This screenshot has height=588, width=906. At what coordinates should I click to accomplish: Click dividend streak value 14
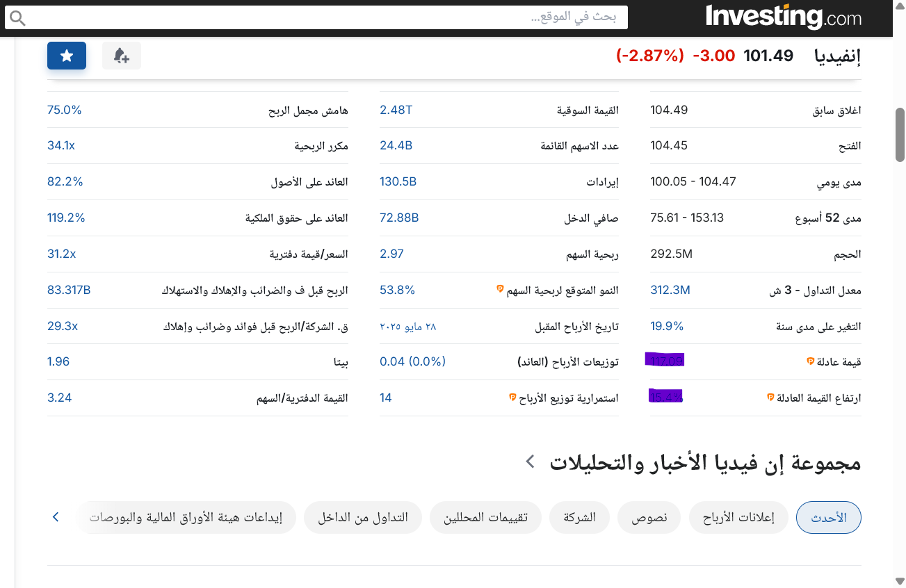tap(386, 398)
